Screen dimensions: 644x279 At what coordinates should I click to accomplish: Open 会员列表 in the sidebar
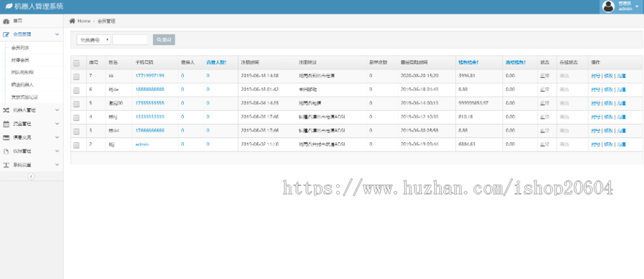[x=20, y=48]
